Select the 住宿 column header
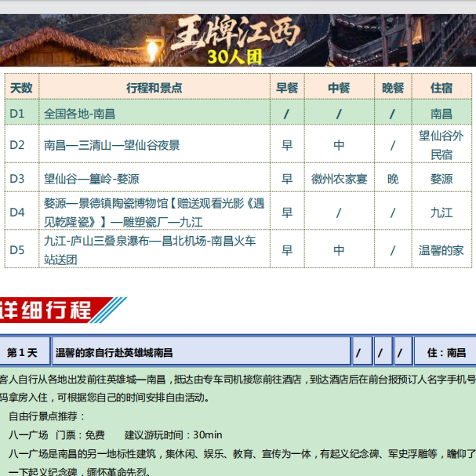The height and width of the screenshot is (476, 476). click(441, 87)
